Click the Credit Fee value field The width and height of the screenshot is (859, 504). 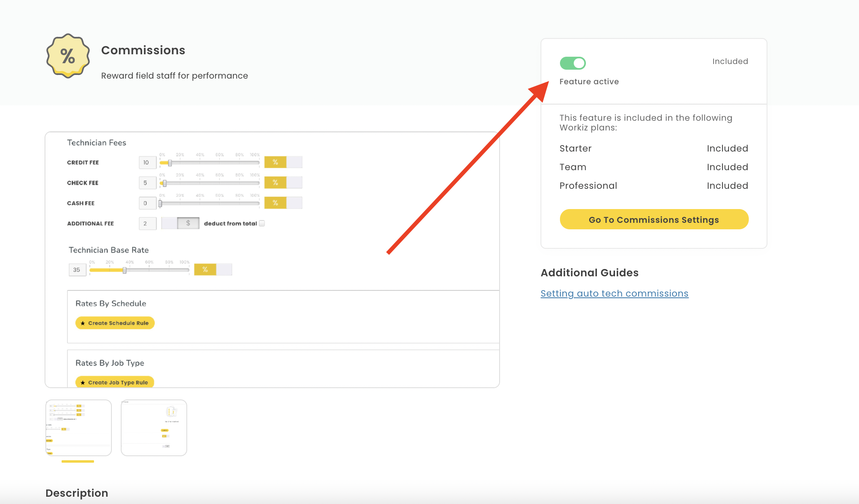pos(147,162)
